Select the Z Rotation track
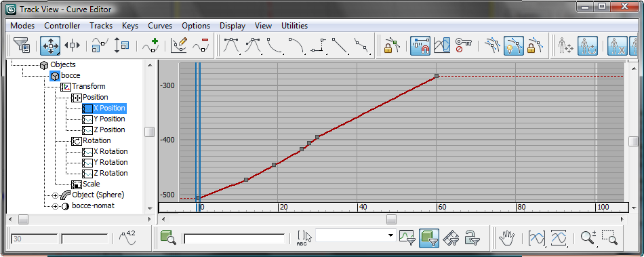644x257 pixels. coord(110,173)
